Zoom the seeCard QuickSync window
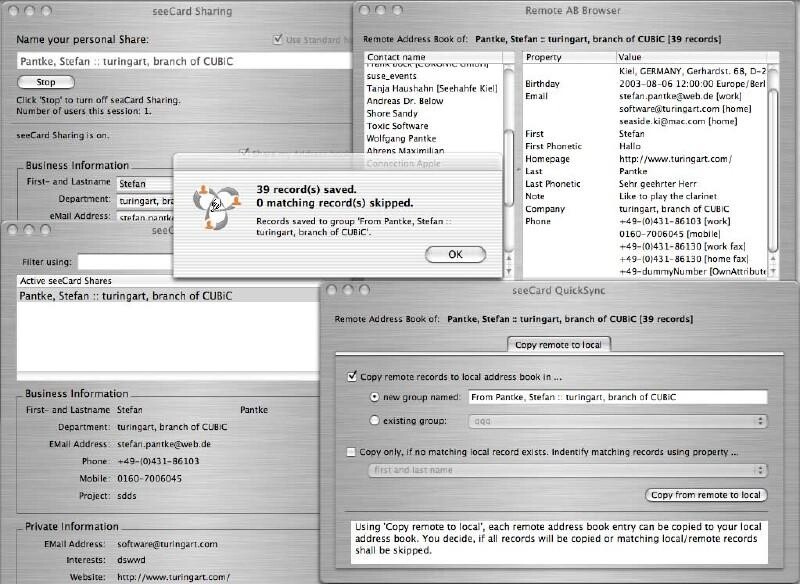Screen dimensions: 800x584 click(x=364, y=290)
